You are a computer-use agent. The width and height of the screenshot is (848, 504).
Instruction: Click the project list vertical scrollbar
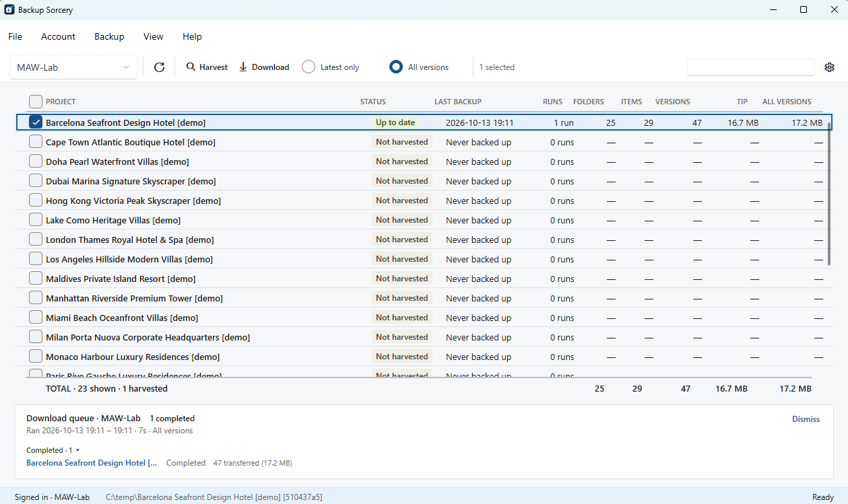pyautogui.click(x=830, y=195)
